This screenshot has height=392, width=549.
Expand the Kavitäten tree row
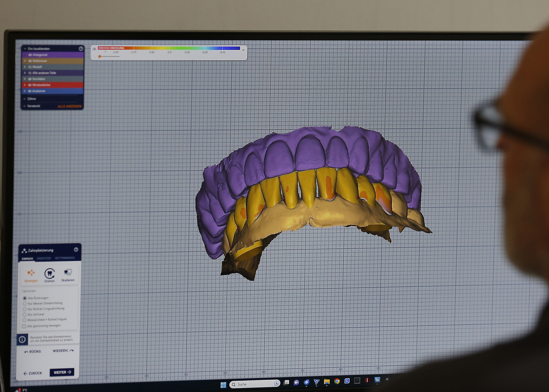tap(25, 79)
